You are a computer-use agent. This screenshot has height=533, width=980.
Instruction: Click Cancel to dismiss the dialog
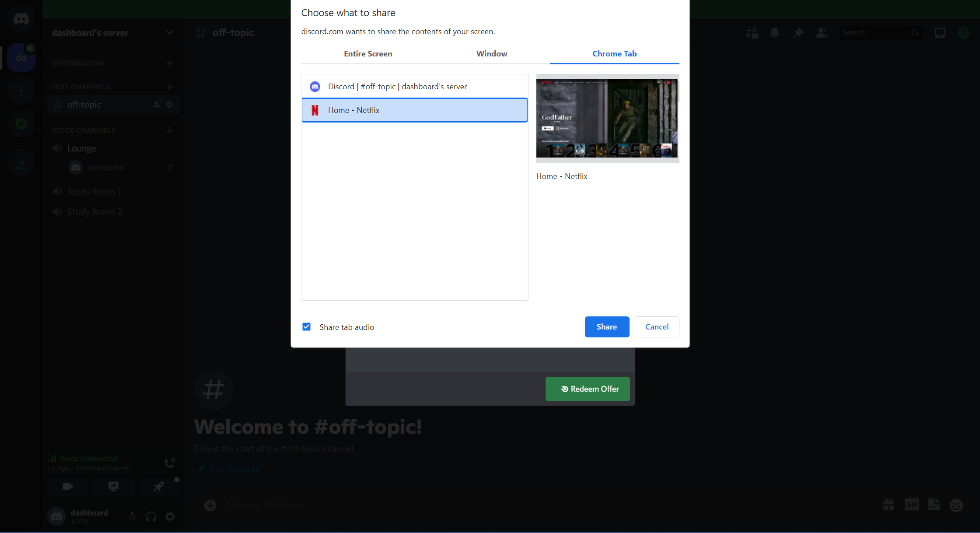657,326
